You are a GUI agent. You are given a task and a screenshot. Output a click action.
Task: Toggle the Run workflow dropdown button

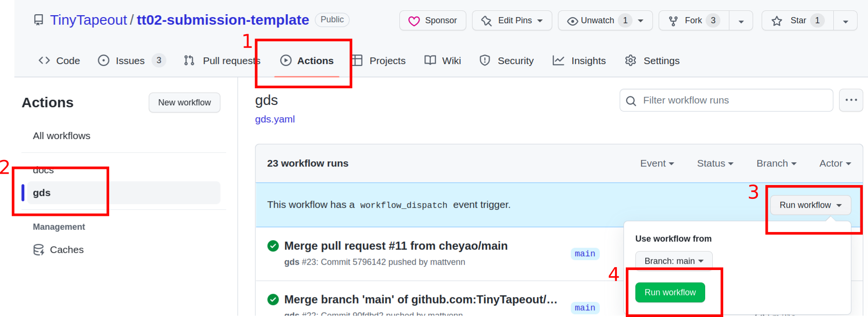(x=811, y=205)
